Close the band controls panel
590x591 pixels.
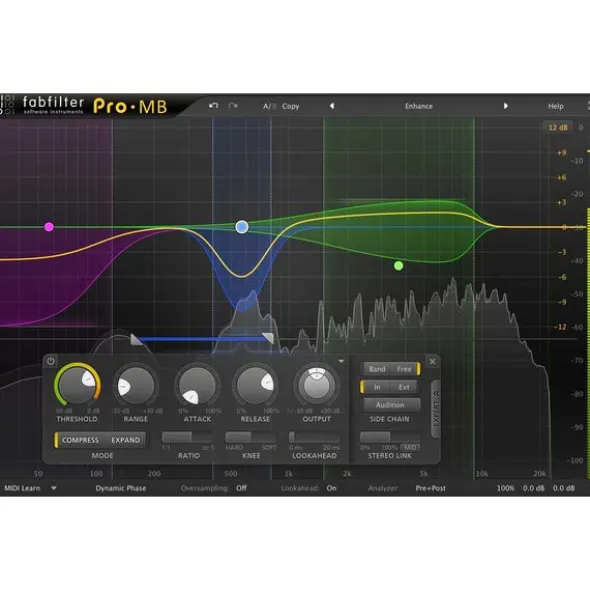point(432,361)
